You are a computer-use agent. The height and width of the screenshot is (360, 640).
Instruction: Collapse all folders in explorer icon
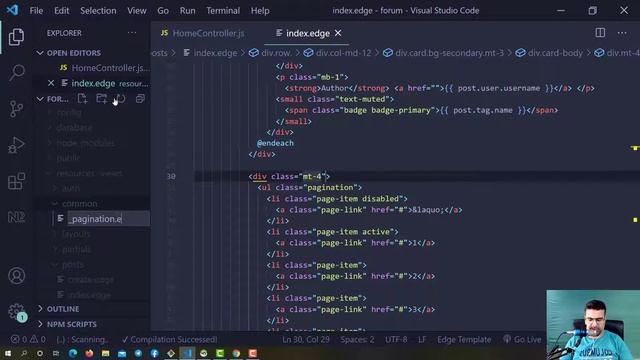(x=140, y=98)
